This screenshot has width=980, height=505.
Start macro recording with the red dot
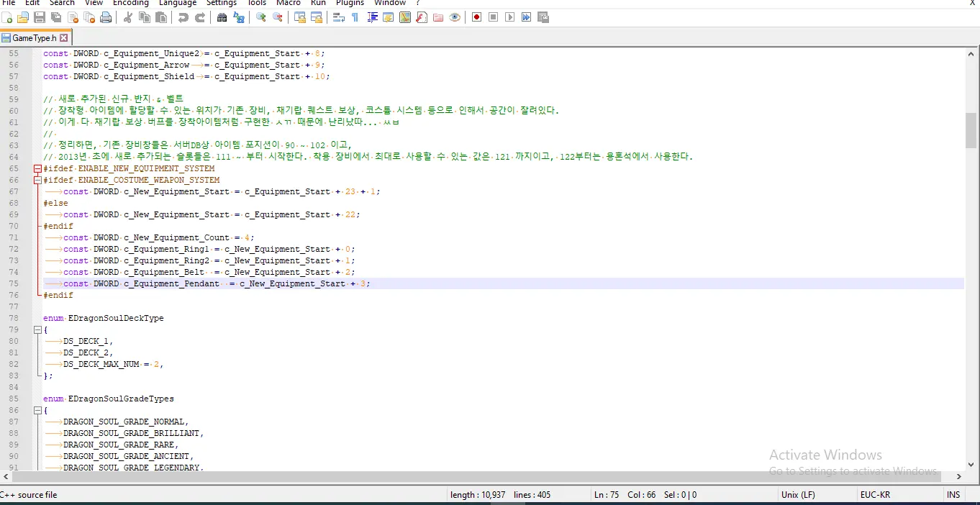pos(476,17)
